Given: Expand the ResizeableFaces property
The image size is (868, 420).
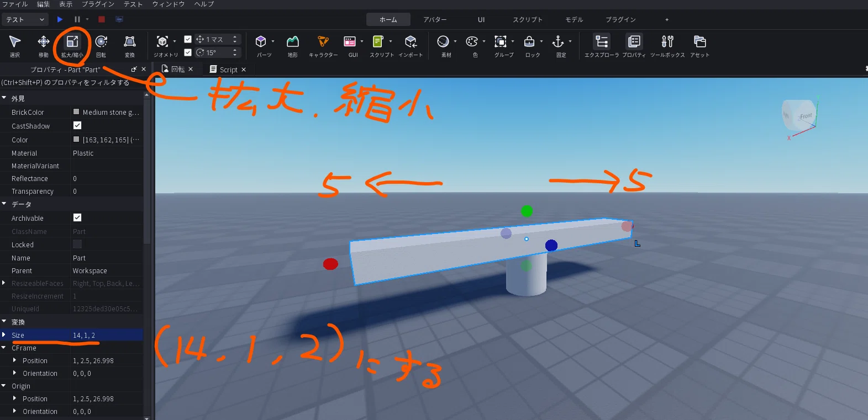Looking at the screenshot, I should tap(4, 283).
